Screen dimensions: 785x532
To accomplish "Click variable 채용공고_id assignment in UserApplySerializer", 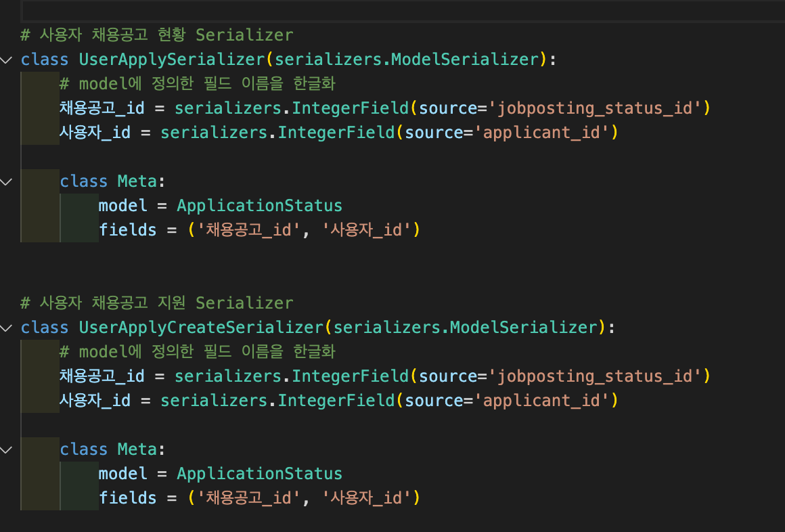I will pos(102,108).
